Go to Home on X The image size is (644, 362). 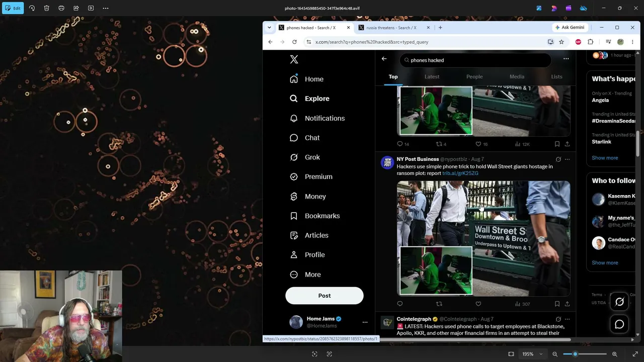click(307, 79)
